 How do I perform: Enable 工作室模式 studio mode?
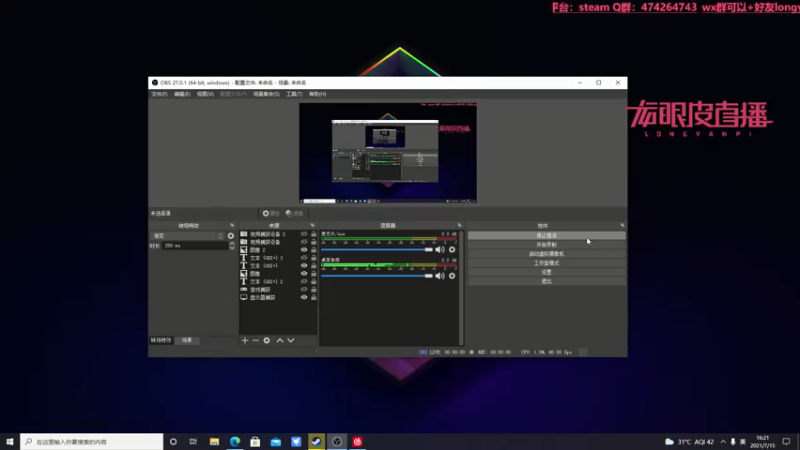point(546,263)
